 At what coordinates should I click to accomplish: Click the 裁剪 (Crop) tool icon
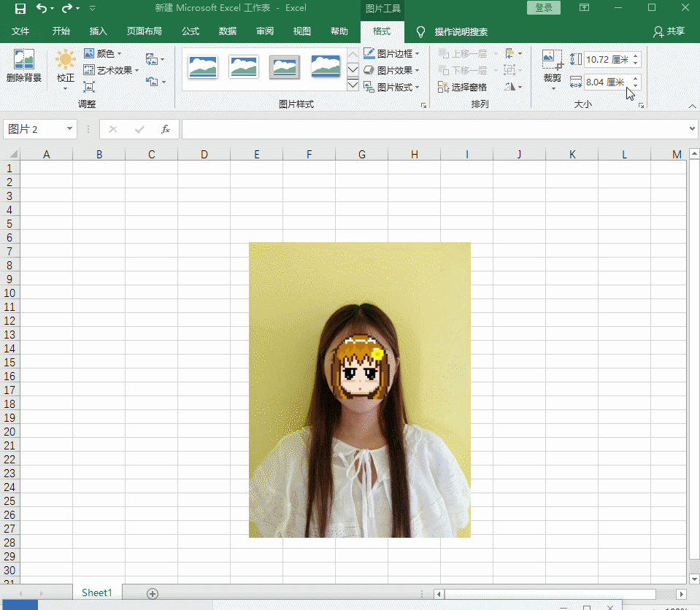[552, 64]
